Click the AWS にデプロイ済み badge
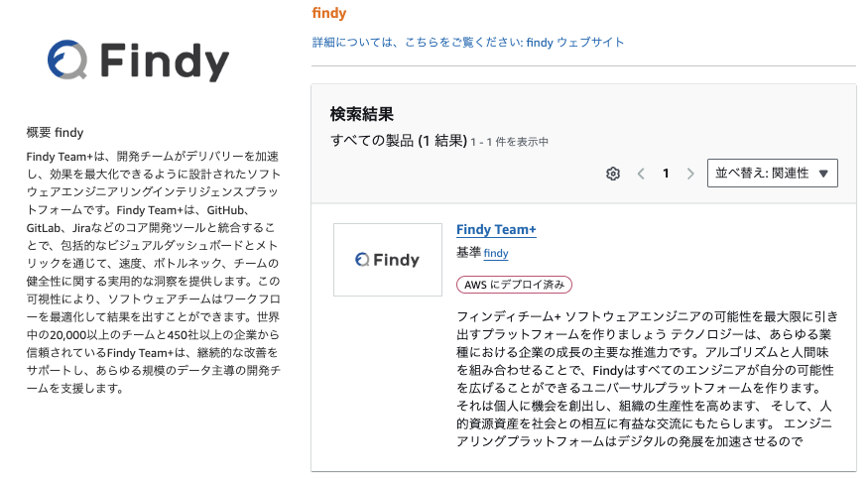 click(514, 285)
